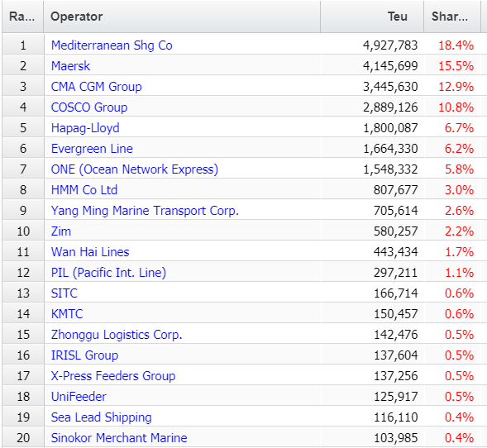Screen dimensions: 487x448
Task: Open the Zhonggu Logistics Corp. link
Action: [x=117, y=335]
